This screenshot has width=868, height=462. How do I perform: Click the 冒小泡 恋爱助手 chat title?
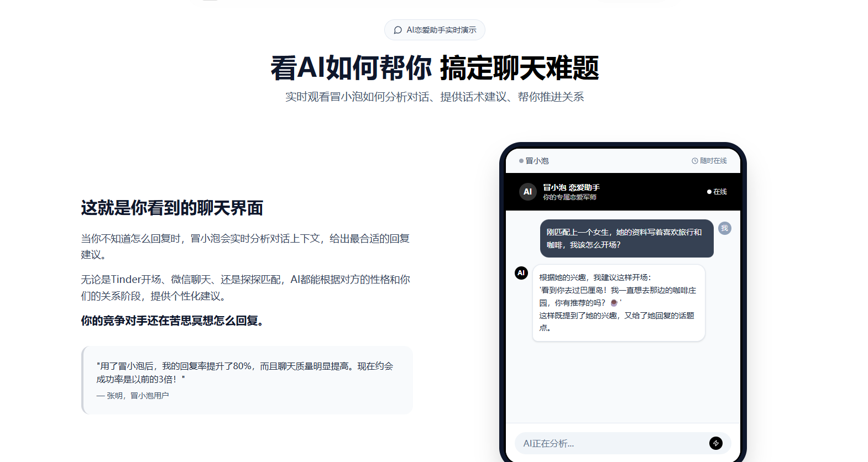[571, 187]
